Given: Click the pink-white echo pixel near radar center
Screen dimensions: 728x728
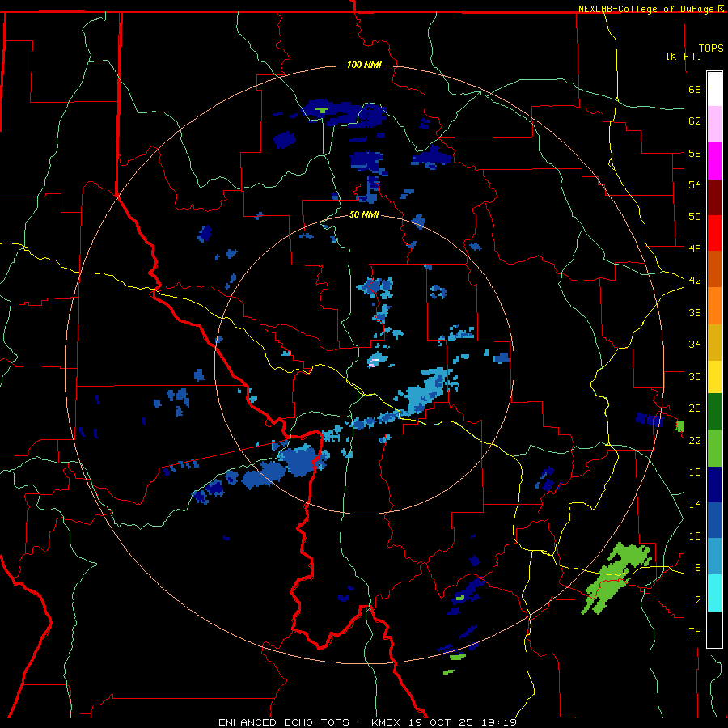Looking at the screenshot, I should 375,363.
